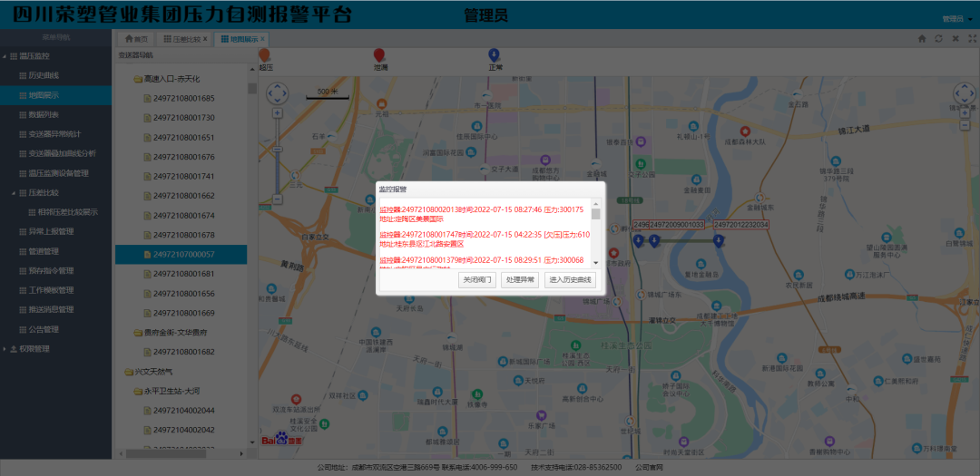Switch to the 首页 tab
Screen dimensions: 980x476
134,40
